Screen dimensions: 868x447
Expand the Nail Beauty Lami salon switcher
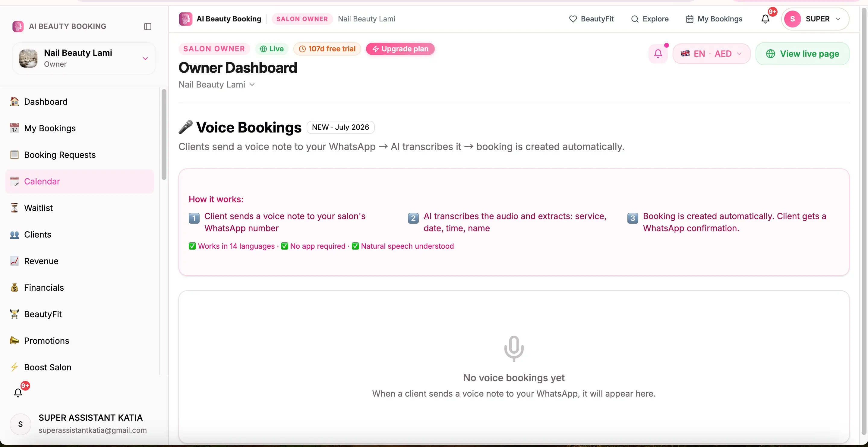tap(84, 58)
